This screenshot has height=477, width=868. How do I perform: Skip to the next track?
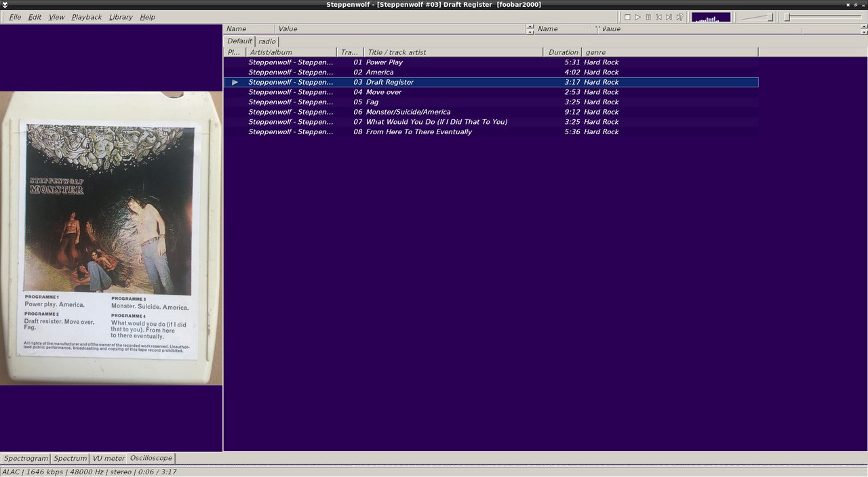[x=669, y=17]
